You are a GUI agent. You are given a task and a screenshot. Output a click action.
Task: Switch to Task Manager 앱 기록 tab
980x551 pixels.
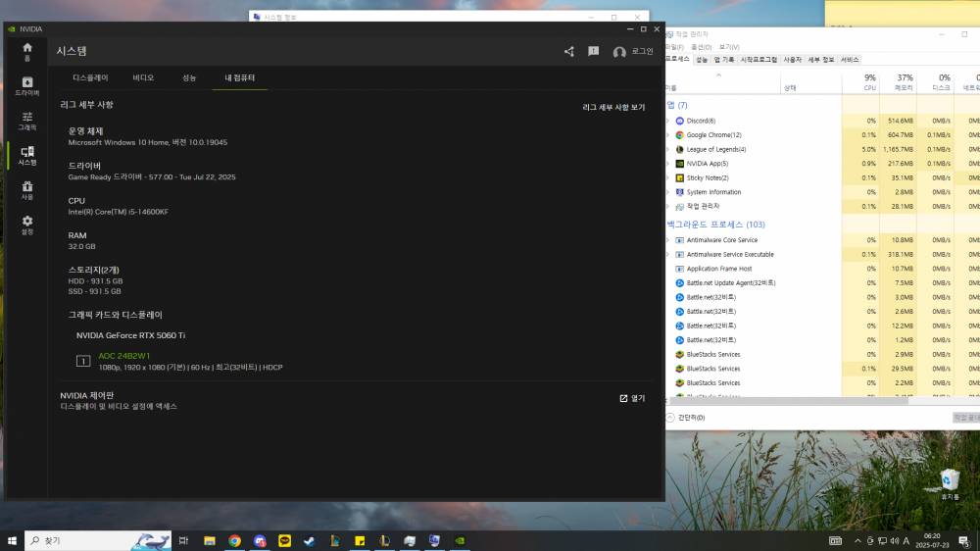tap(724, 60)
